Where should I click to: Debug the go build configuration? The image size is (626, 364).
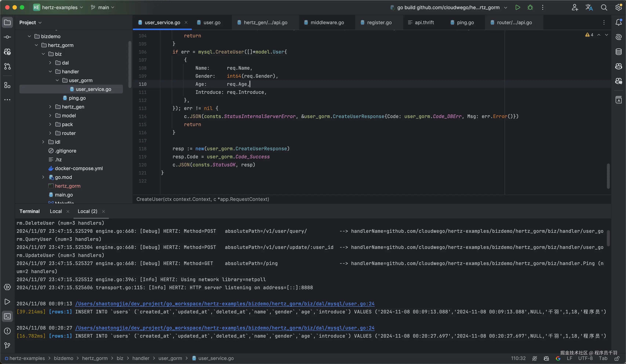(530, 8)
